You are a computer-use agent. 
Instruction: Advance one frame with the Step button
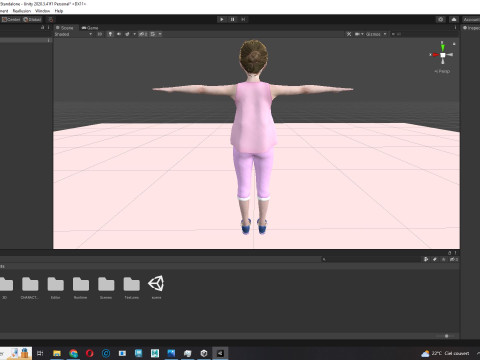tap(243, 19)
